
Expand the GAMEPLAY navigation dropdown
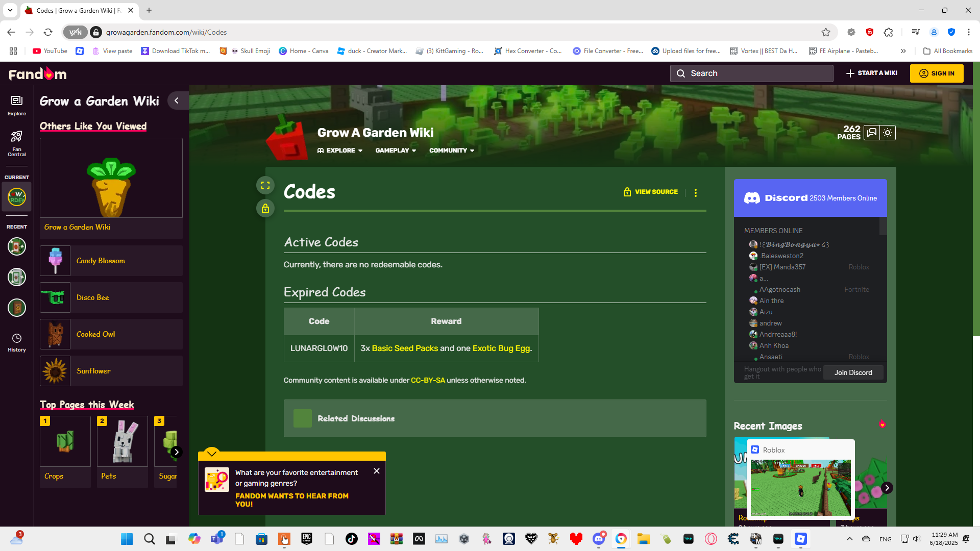point(396,151)
